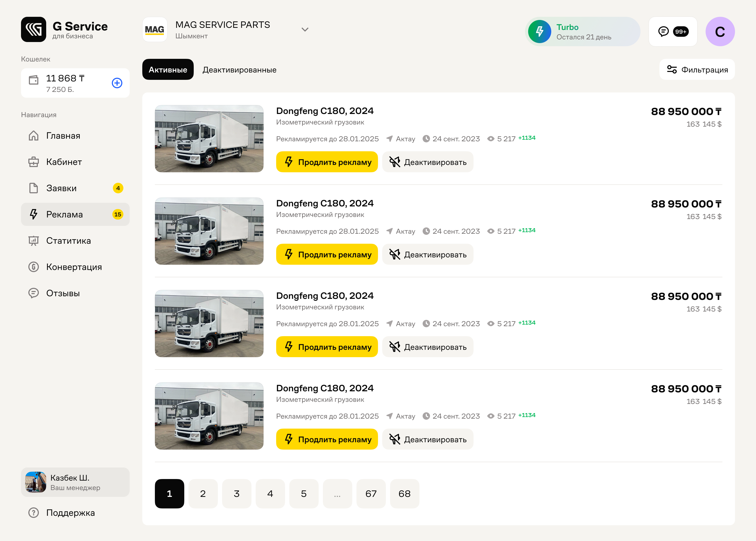756x541 pixels.
Task: Open messages chat icon with 99+ badge
Action: (x=673, y=32)
